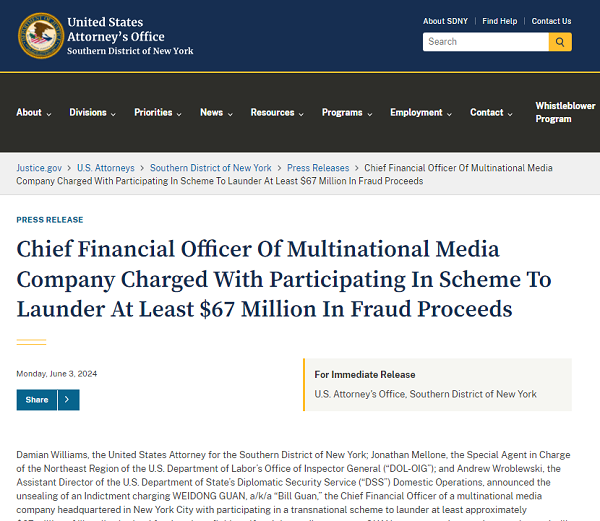The height and width of the screenshot is (521, 600).
Task: Open the Programs menu
Action: click(347, 113)
